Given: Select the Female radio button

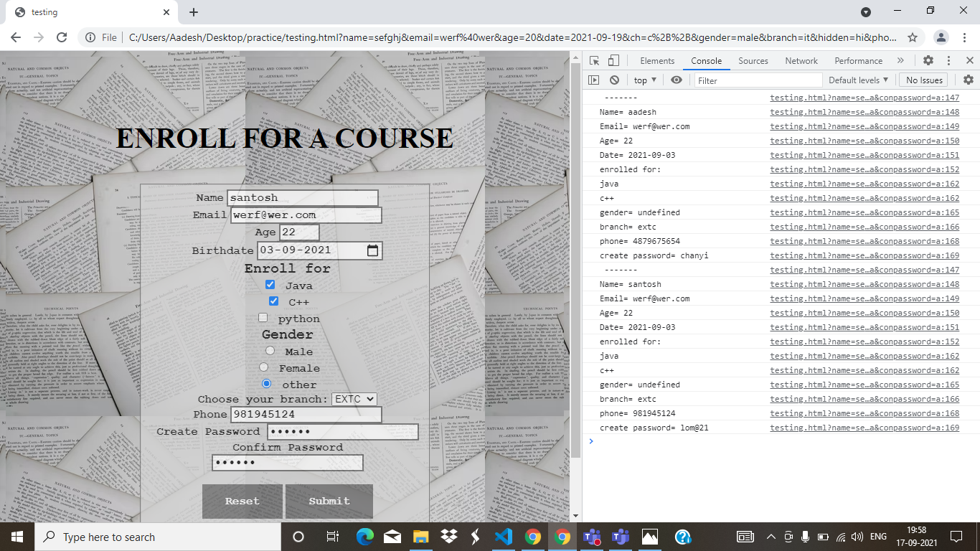Looking at the screenshot, I should [264, 367].
